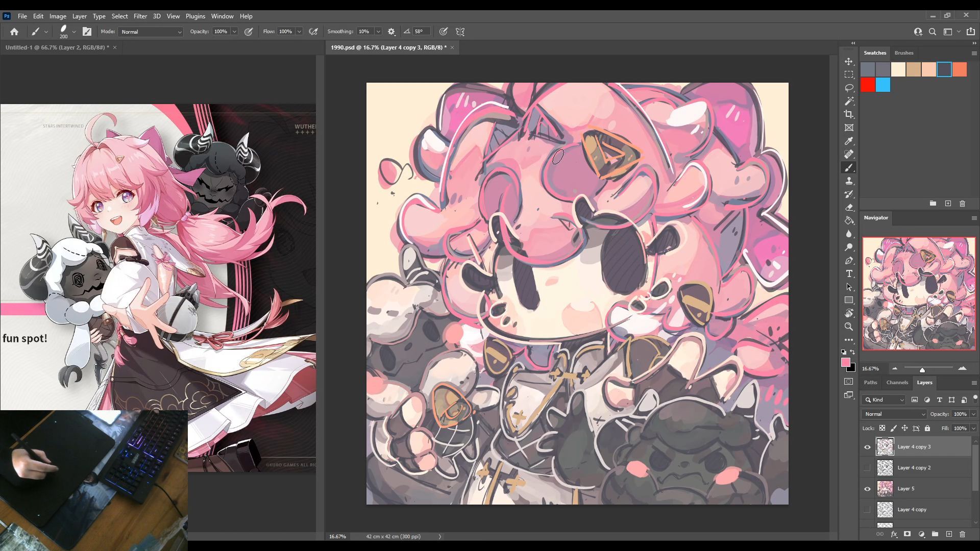This screenshot has width=980, height=551.
Task: Hide Layer 5 visibility eye
Action: coord(867,489)
